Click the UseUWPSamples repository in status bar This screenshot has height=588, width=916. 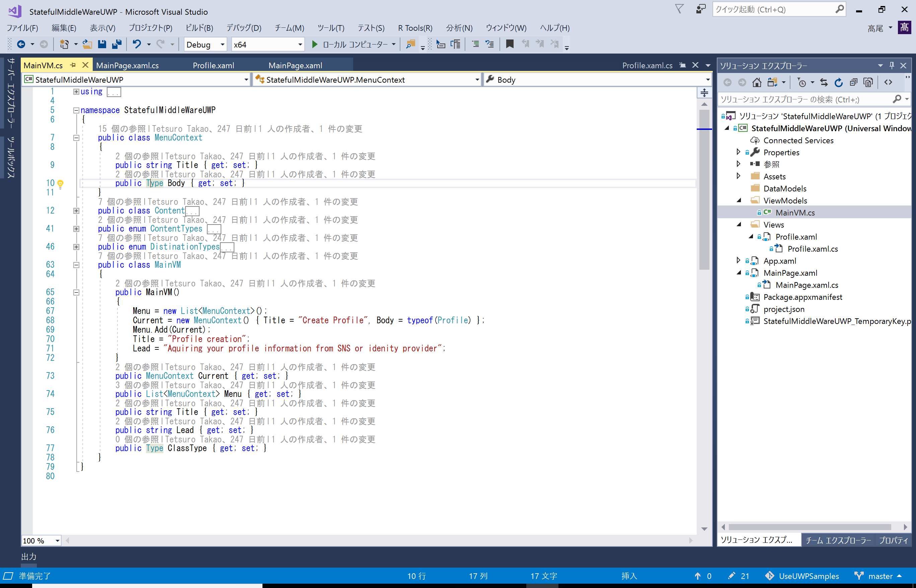point(802,576)
